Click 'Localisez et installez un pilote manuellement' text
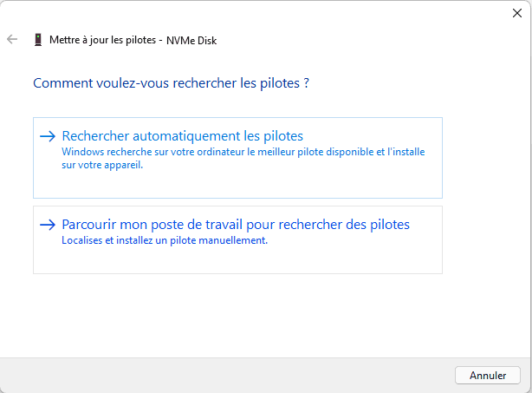Screen dimensions: 532x393 click(165, 241)
